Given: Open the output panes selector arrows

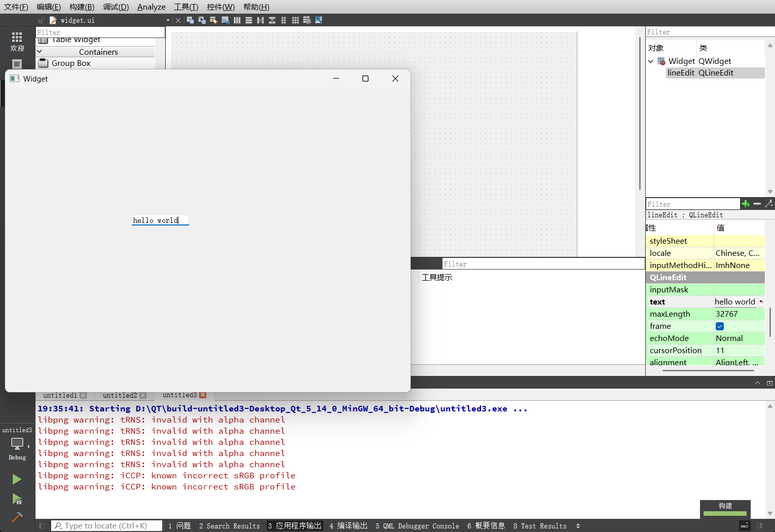Looking at the screenshot, I should (x=578, y=526).
